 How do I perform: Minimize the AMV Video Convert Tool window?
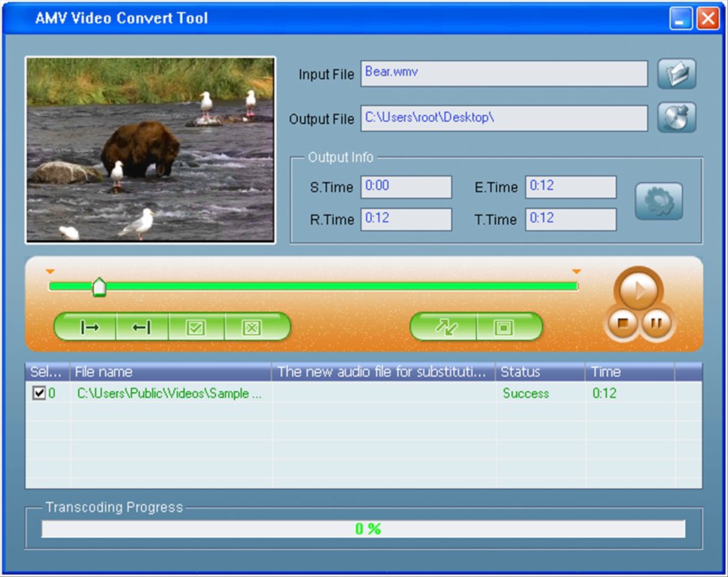[x=681, y=19]
